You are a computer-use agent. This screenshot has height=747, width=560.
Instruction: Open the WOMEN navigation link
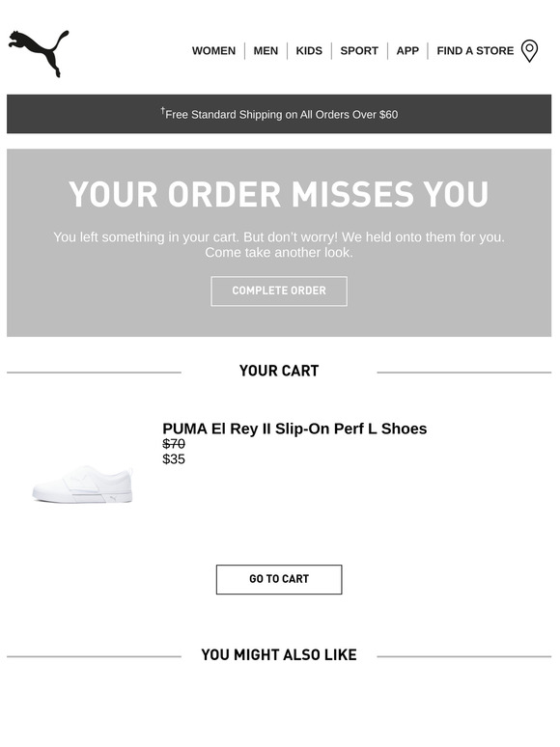213,51
